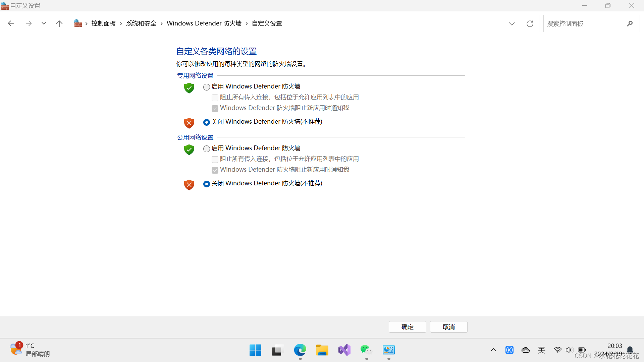Screen dimensions: 644x362
Task: Click the 专用网络设置 section heading
Action: pos(195,76)
